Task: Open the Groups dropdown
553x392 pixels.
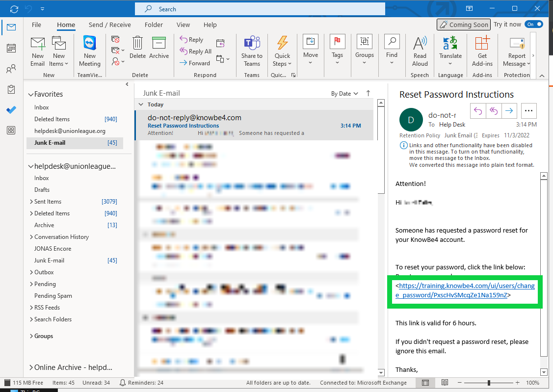Action: point(364,50)
